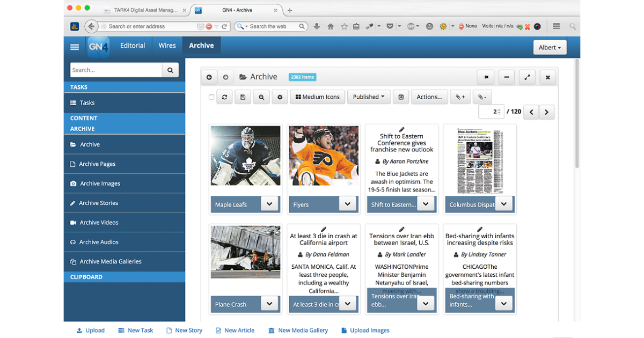Image resolution: width=644 pixels, height=338 pixels.
Task: Click the New Story link
Action: click(184, 330)
